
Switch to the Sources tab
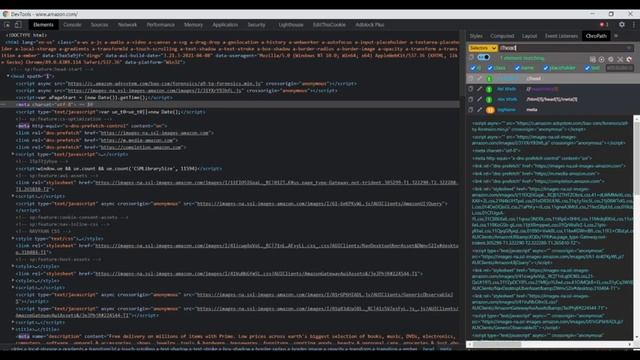[x=99, y=25]
